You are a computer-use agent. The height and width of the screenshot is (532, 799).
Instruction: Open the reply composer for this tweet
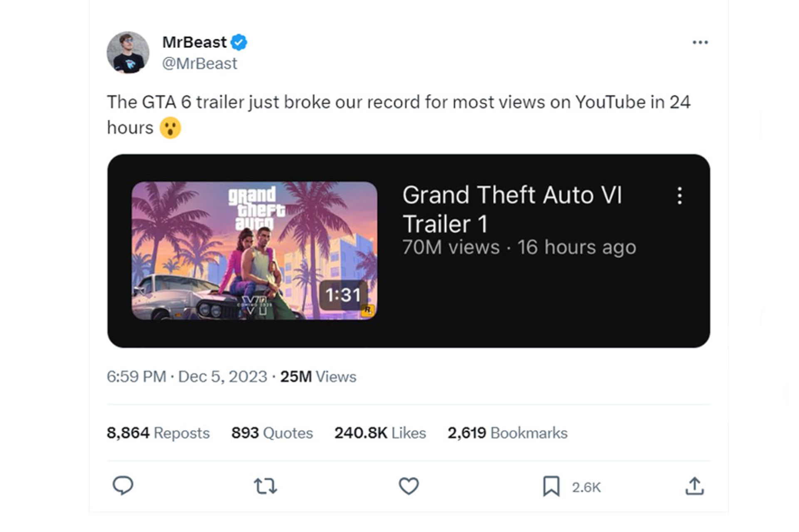tap(123, 487)
